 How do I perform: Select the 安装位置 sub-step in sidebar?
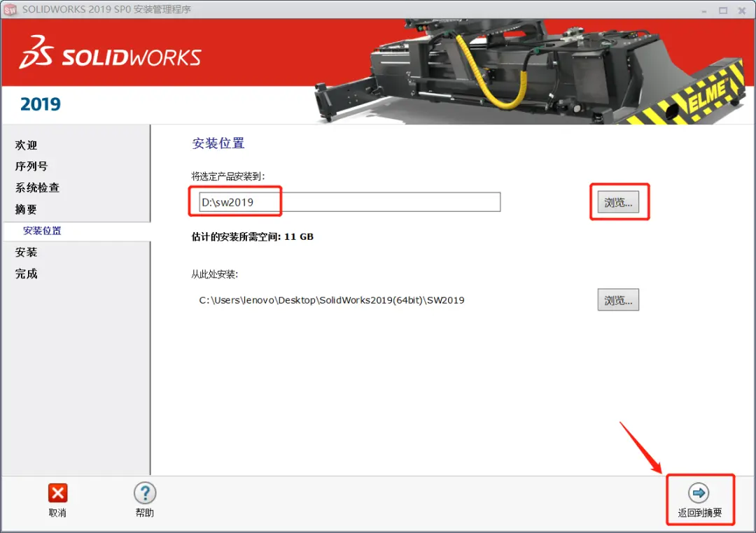pos(43,231)
